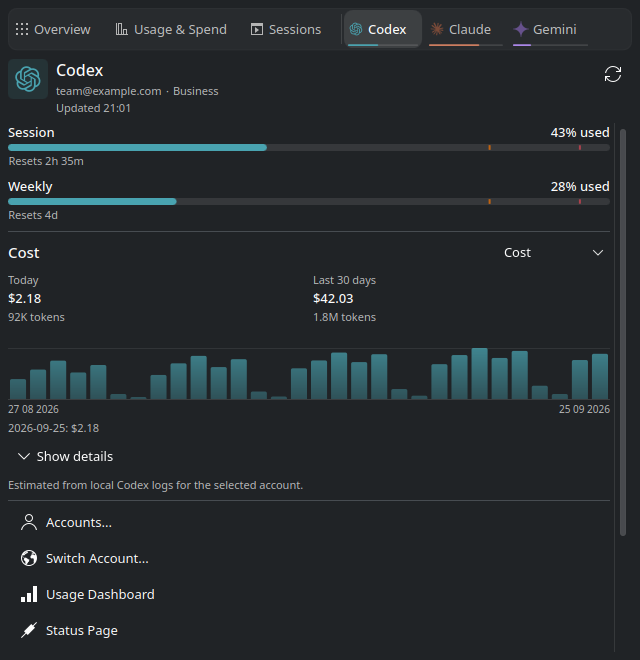Click 'Resets 4d' text
Viewport: 640px width, 660px height.
(33, 215)
